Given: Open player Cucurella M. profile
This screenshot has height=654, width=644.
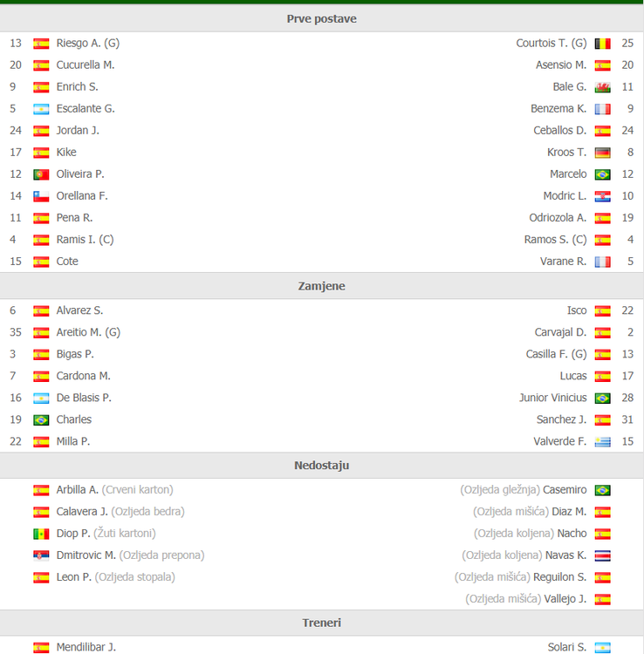Looking at the screenshot, I should [x=86, y=65].
